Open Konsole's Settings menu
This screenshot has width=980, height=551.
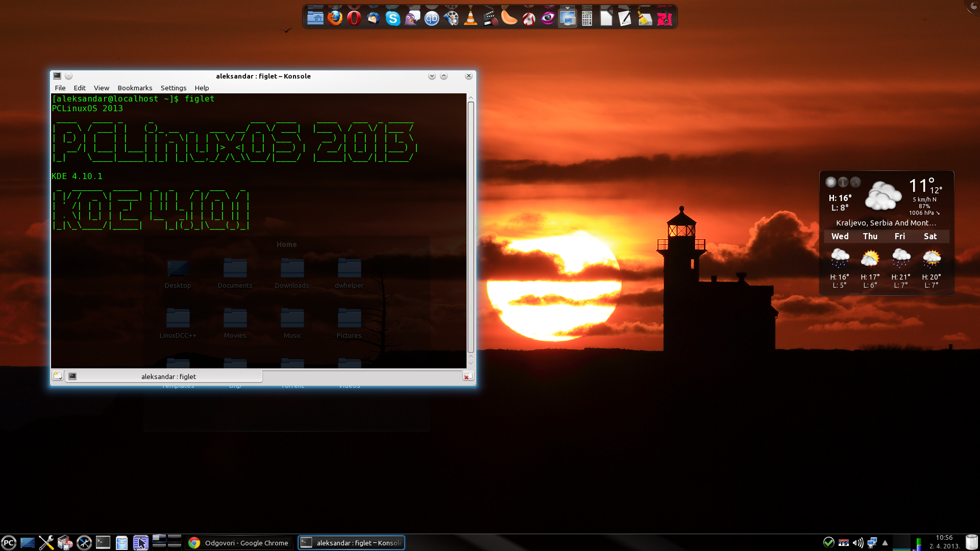coord(173,88)
